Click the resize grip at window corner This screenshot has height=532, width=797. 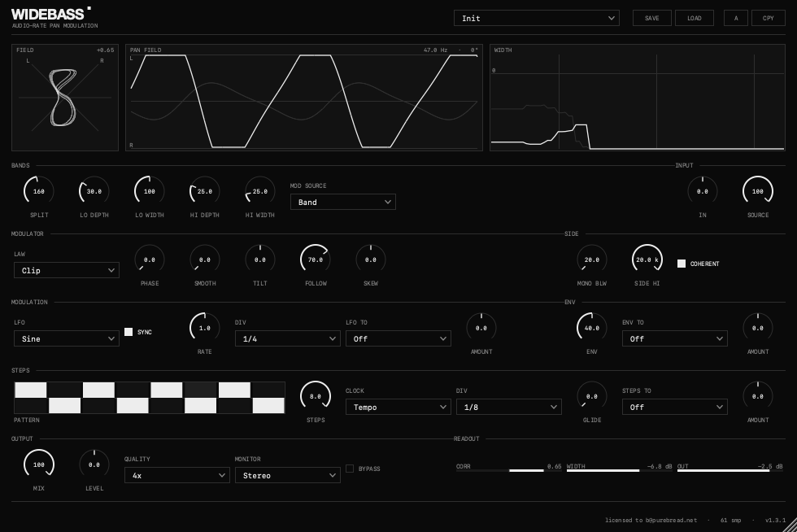[790, 525]
